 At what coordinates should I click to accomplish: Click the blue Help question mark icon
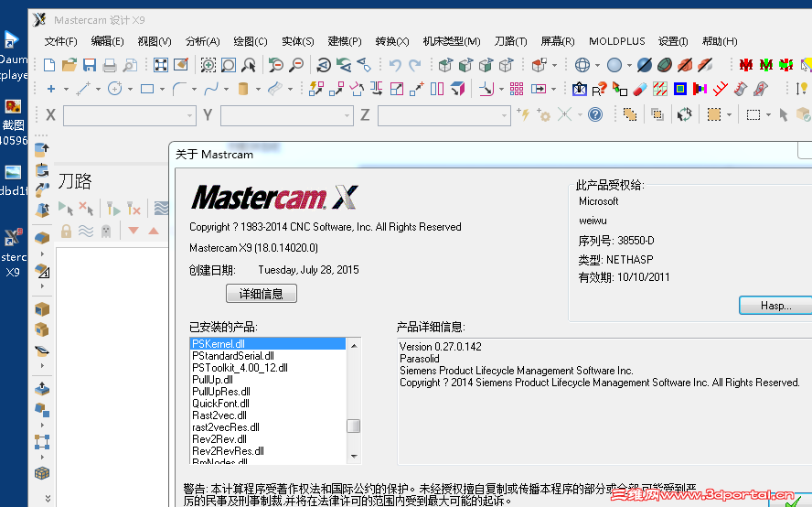(595, 114)
